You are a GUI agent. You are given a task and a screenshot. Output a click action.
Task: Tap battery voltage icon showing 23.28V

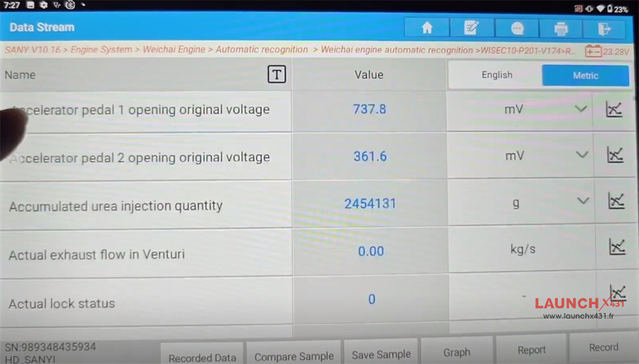[x=594, y=51]
